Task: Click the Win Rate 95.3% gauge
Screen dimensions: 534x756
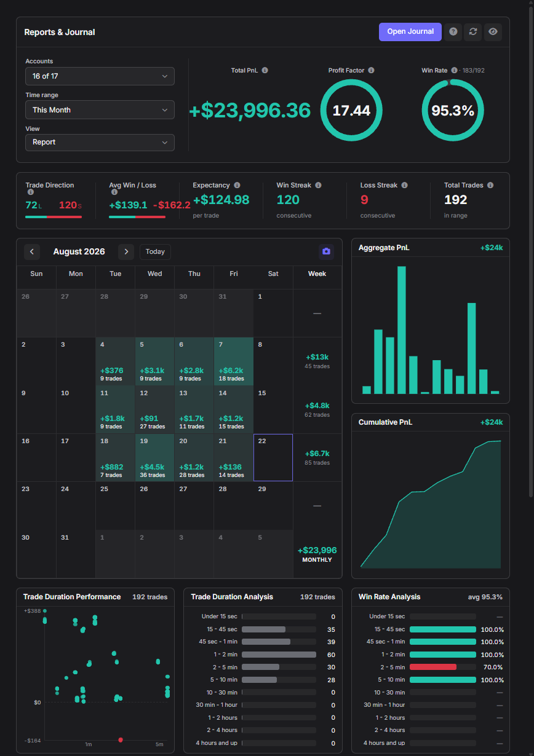Action: (453, 111)
